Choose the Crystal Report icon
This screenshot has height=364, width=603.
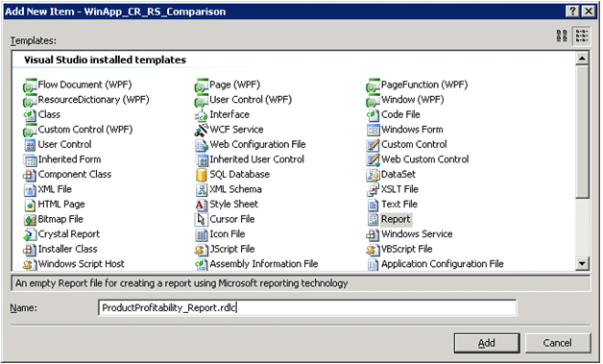tap(30, 234)
